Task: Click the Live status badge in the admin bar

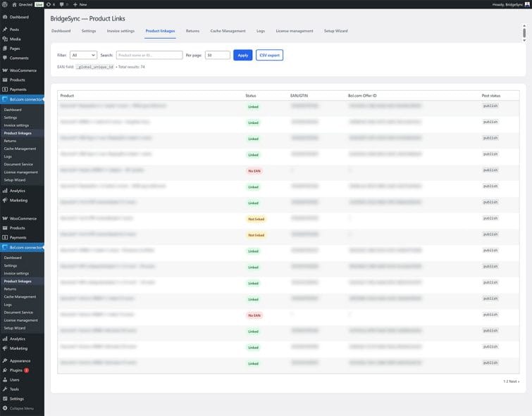Action: [x=39, y=4]
